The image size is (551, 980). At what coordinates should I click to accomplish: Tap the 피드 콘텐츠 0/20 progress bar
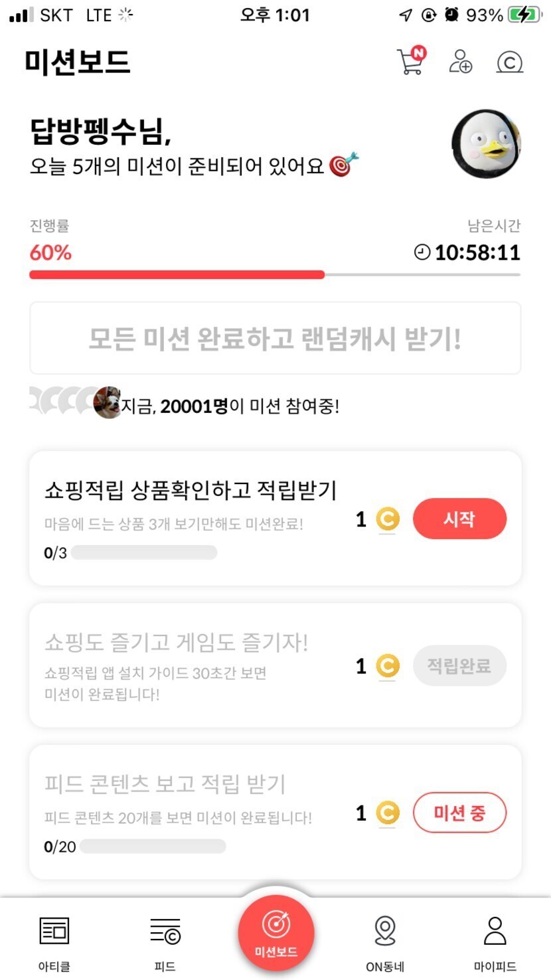[x=153, y=847]
